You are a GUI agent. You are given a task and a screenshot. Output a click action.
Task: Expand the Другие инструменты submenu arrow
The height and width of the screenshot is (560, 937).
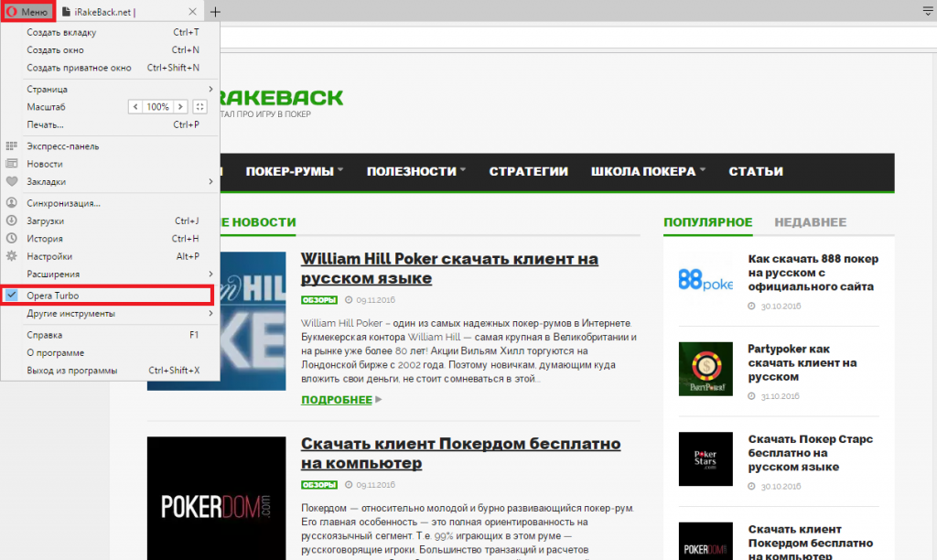tap(210, 313)
